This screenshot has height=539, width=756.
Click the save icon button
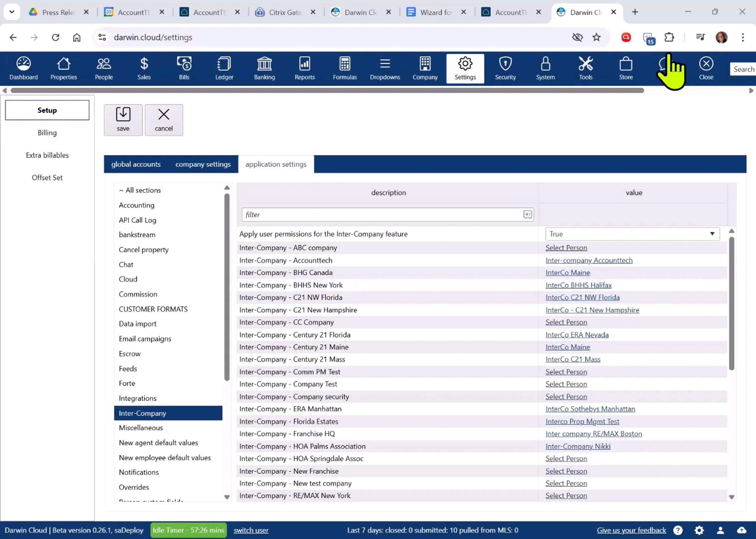coord(123,120)
